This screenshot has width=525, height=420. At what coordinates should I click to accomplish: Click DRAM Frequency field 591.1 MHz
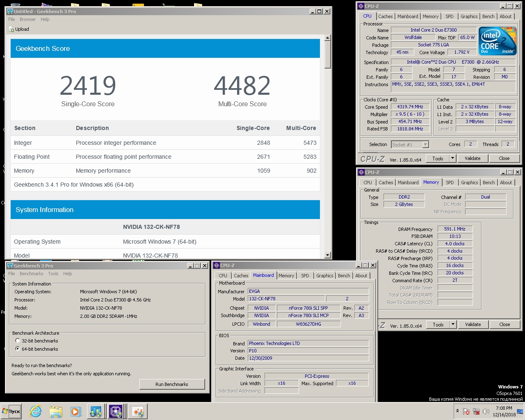pos(455,229)
